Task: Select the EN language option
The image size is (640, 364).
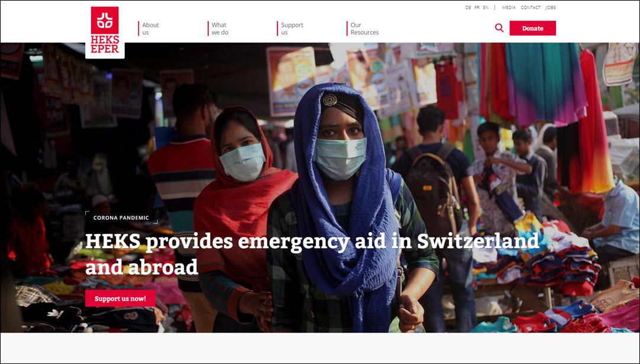Action: (486, 7)
